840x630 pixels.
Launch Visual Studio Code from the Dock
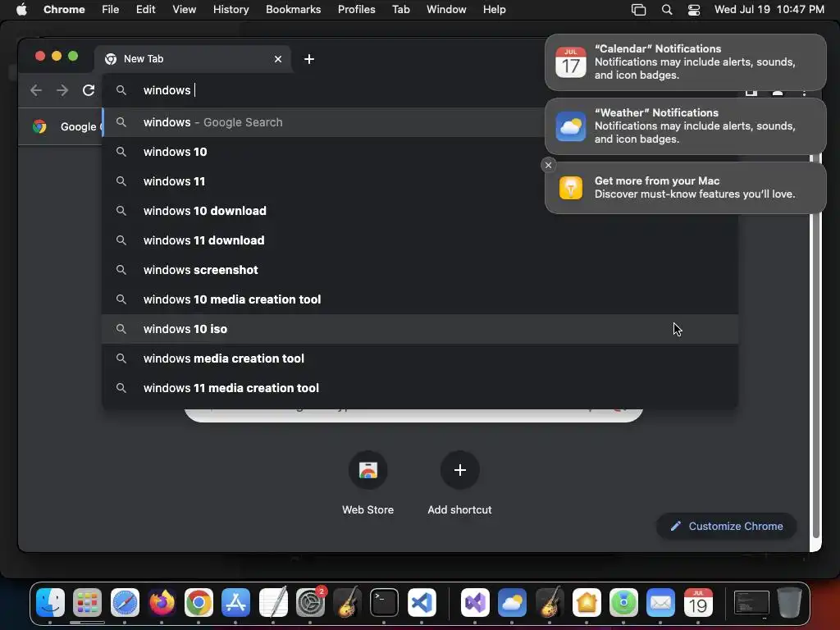(x=422, y=603)
